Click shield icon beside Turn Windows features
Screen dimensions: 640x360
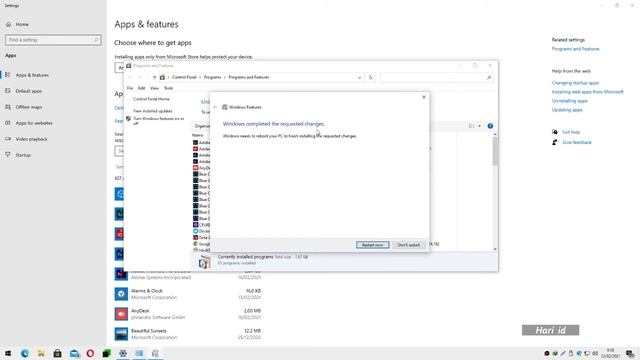[x=129, y=119]
